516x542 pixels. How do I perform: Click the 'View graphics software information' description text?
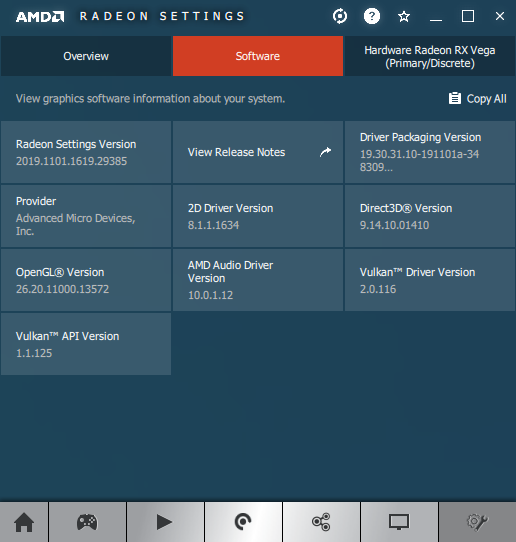point(150,99)
